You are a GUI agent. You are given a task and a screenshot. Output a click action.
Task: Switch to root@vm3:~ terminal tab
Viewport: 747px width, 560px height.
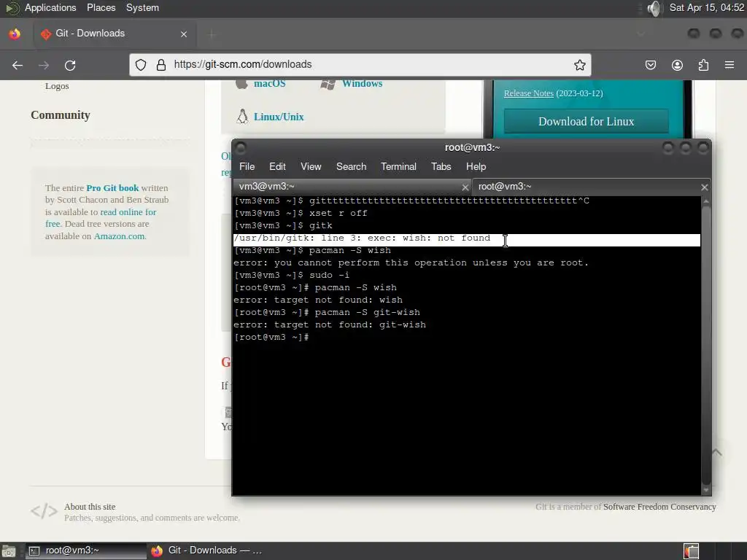[x=591, y=187]
